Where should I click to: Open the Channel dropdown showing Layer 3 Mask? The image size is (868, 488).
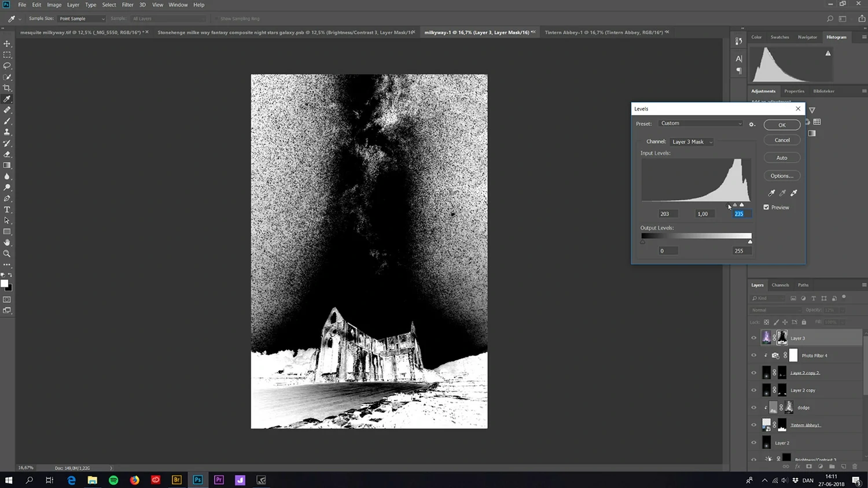pos(692,142)
